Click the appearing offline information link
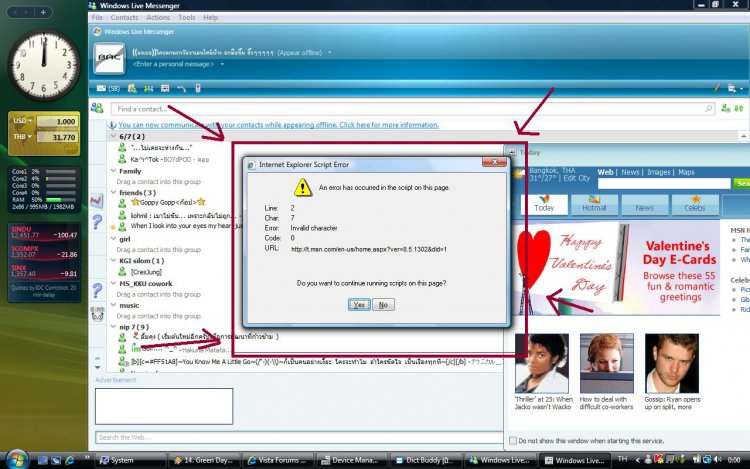The height and width of the screenshot is (469, 750). (278, 125)
